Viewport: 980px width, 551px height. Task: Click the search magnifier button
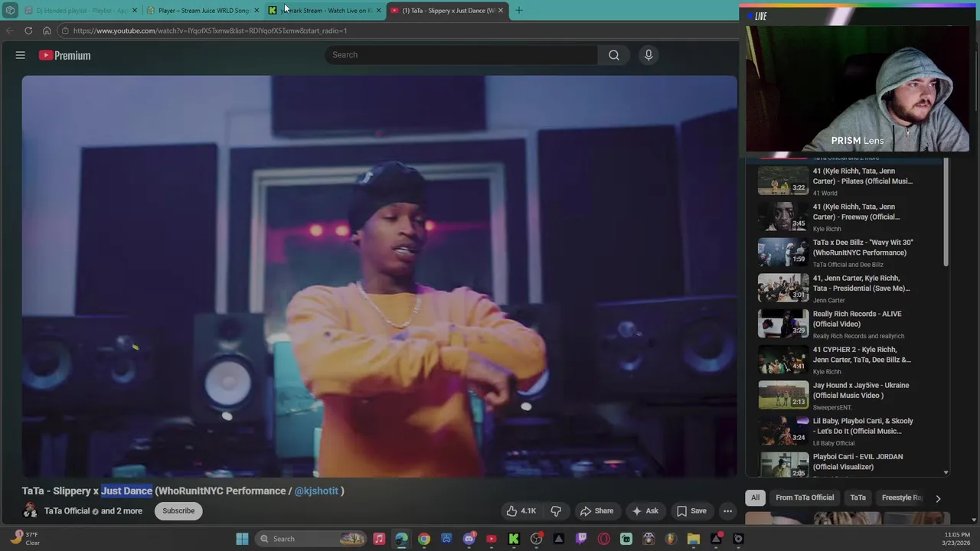[613, 55]
